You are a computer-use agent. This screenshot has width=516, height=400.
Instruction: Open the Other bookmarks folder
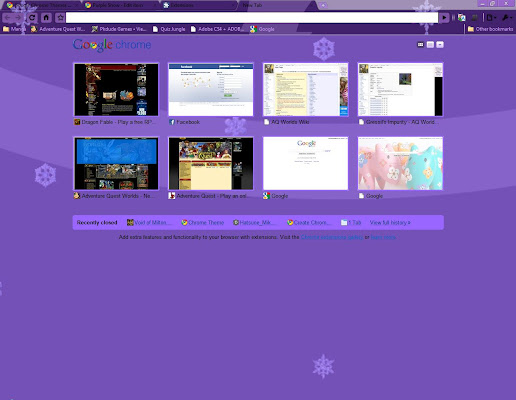click(490, 29)
